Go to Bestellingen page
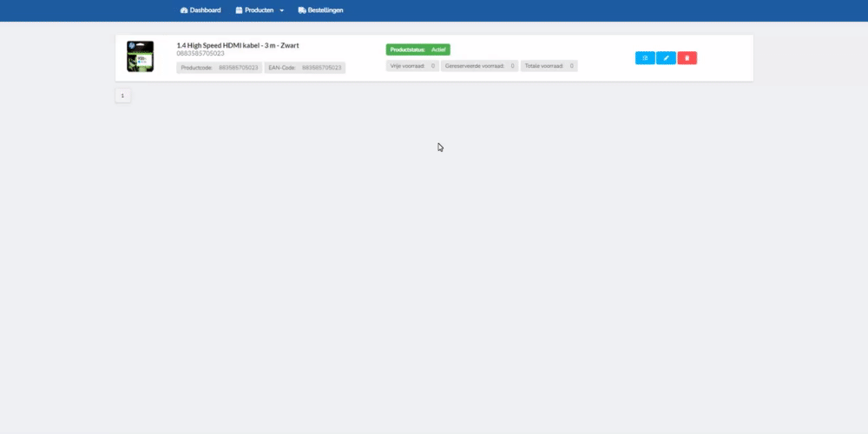Screen dimensions: 868x434 (x=320, y=10)
